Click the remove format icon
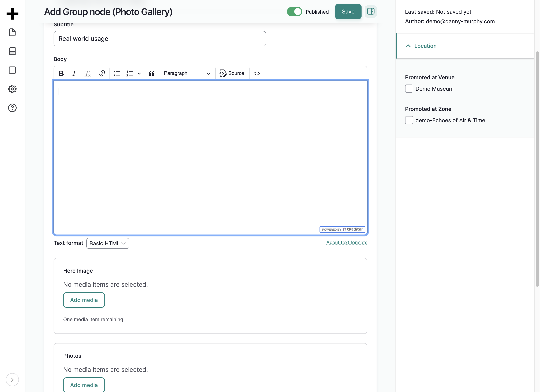 point(87,73)
